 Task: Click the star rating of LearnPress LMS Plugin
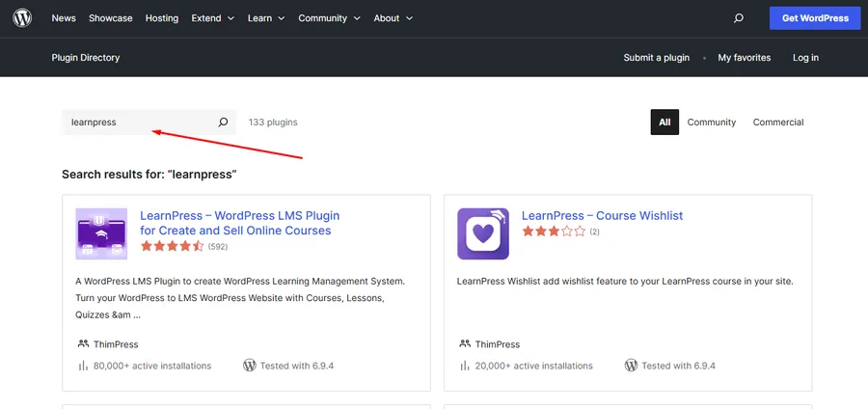pos(173,246)
